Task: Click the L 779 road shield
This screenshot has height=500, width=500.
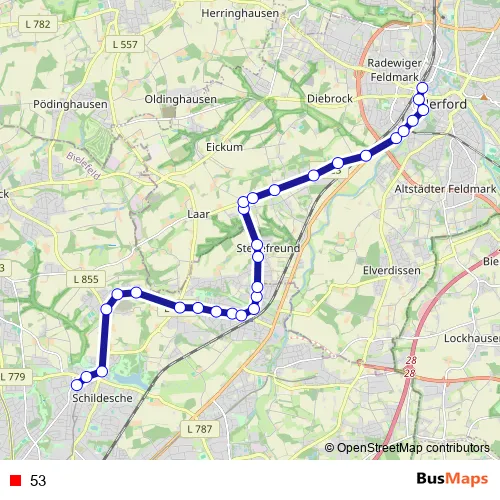Action: tap(14, 377)
